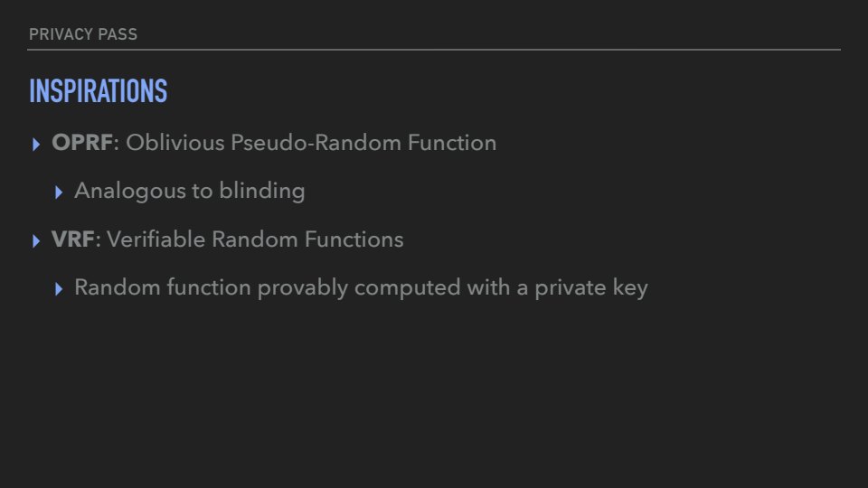
Task: Click the bold VRF term
Action: click(73, 240)
